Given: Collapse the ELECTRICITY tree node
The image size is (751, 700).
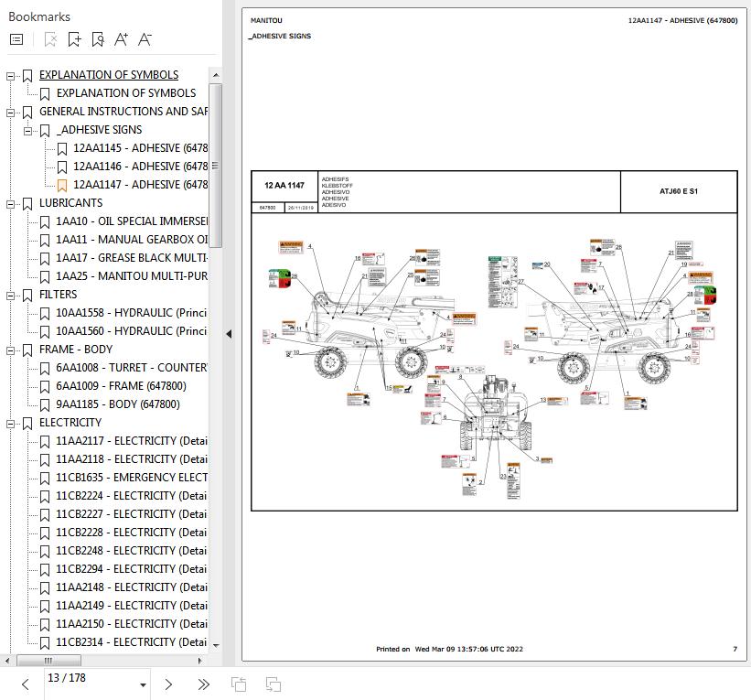Looking at the screenshot, I should click(x=10, y=423).
